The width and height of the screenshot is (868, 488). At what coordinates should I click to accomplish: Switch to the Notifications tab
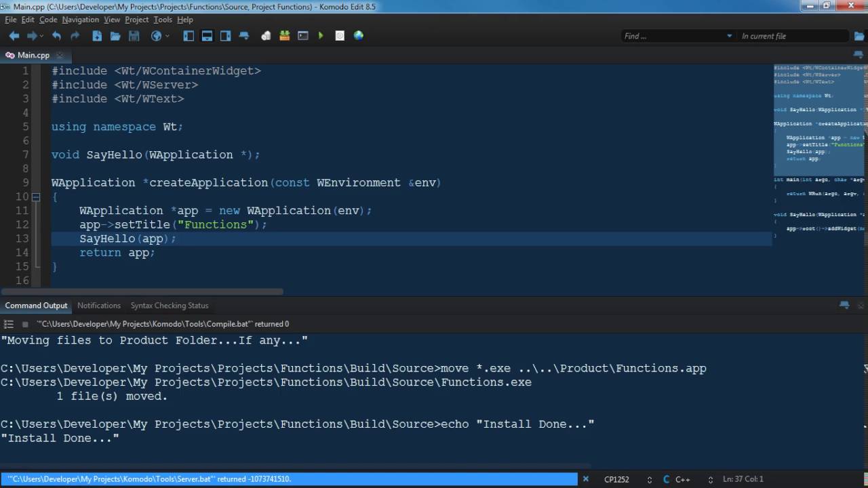[99, 306]
